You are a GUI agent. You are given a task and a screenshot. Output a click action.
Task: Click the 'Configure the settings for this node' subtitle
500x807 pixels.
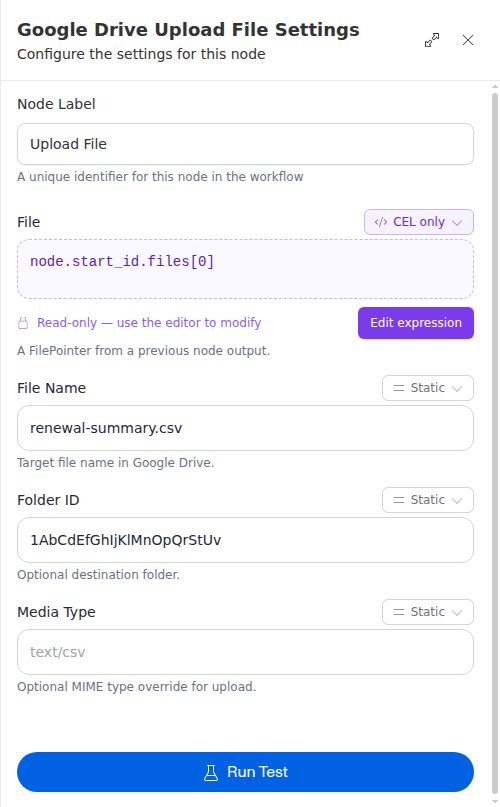(141, 54)
